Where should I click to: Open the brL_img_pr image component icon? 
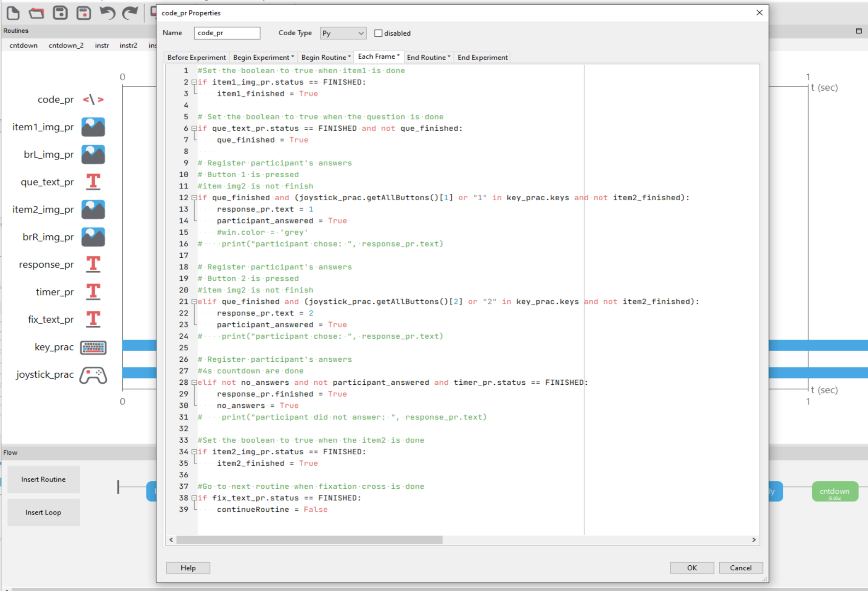point(93,155)
